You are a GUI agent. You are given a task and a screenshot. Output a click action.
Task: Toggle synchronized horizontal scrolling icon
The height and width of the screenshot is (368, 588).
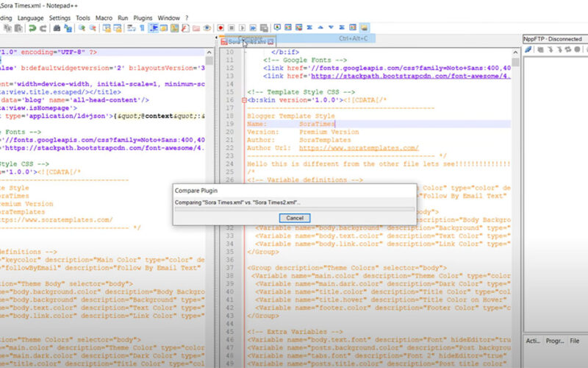(118, 28)
